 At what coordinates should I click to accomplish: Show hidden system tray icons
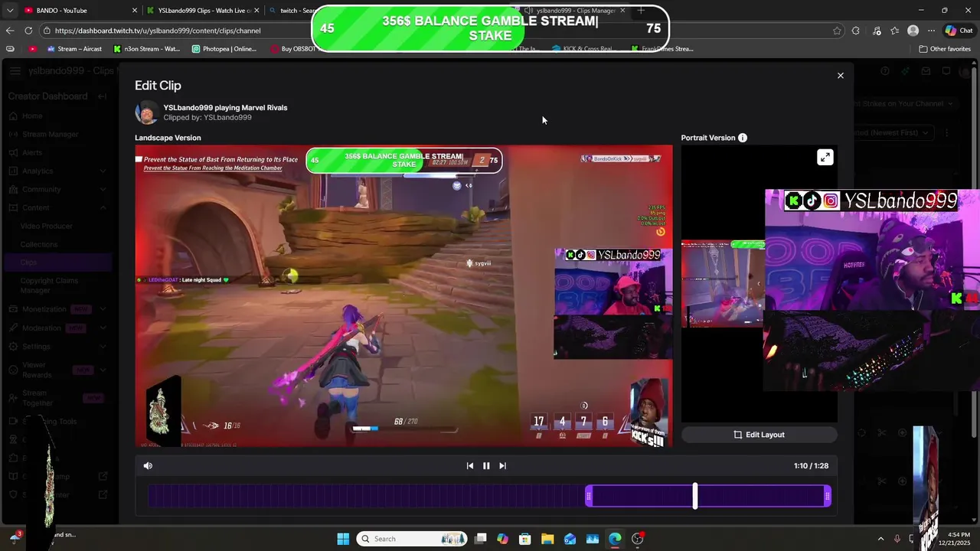coord(880,539)
